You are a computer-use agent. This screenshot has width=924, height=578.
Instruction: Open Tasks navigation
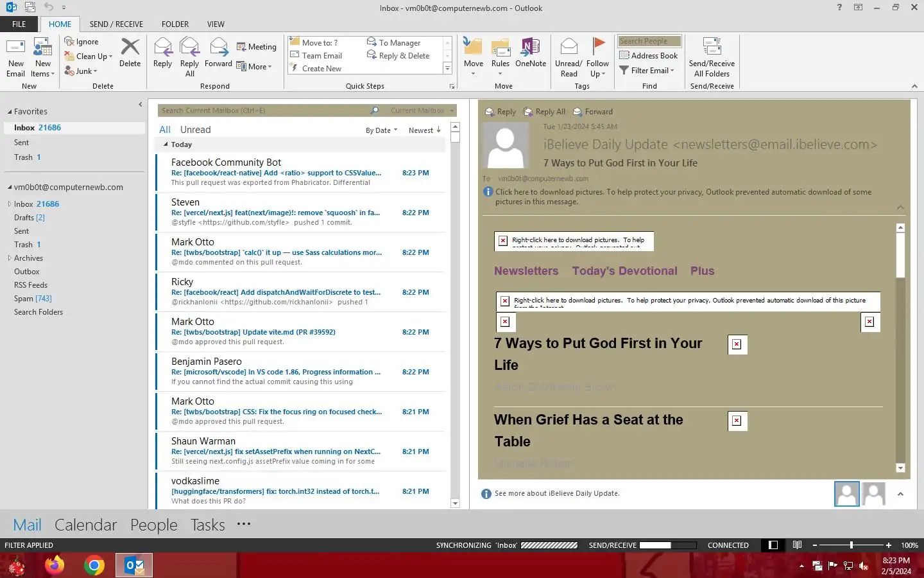click(208, 525)
